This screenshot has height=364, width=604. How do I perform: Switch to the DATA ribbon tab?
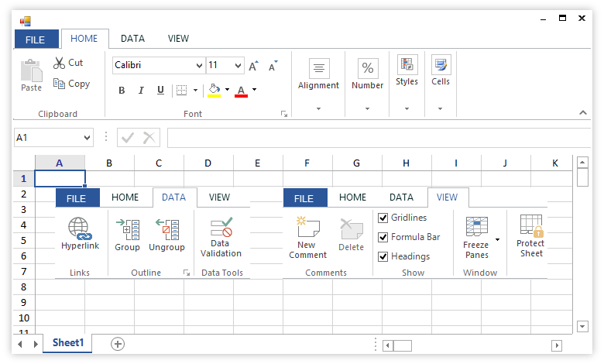tap(132, 39)
